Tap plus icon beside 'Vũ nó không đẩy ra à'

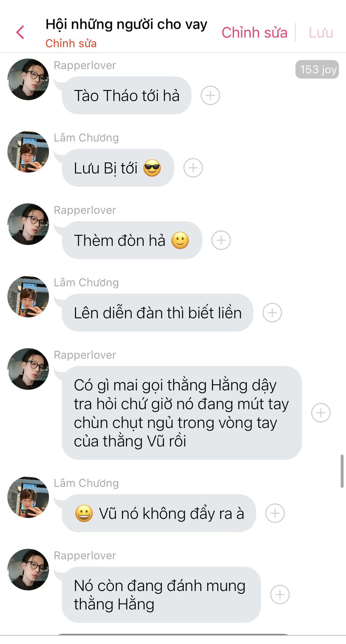(275, 513)
